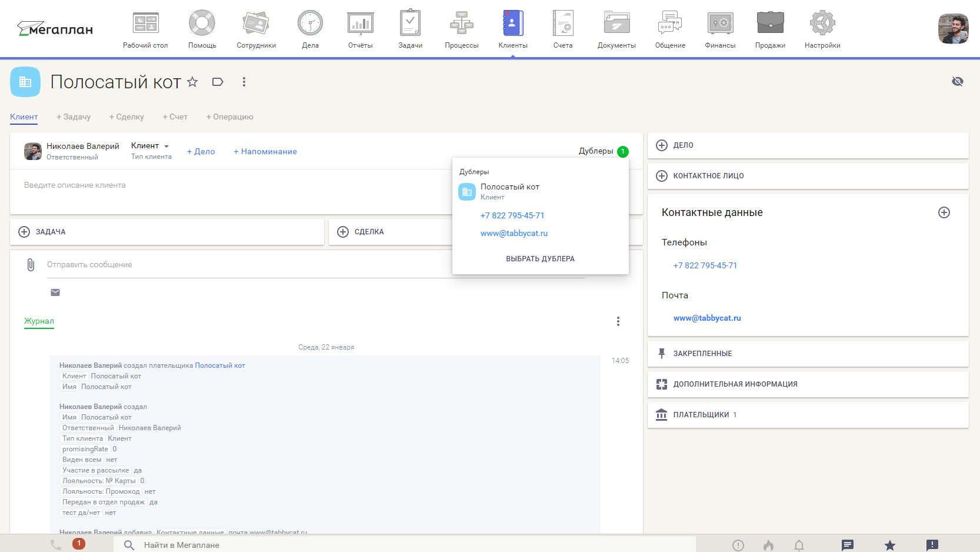Click the feedback exclamation bubble icon

[932, 546]
